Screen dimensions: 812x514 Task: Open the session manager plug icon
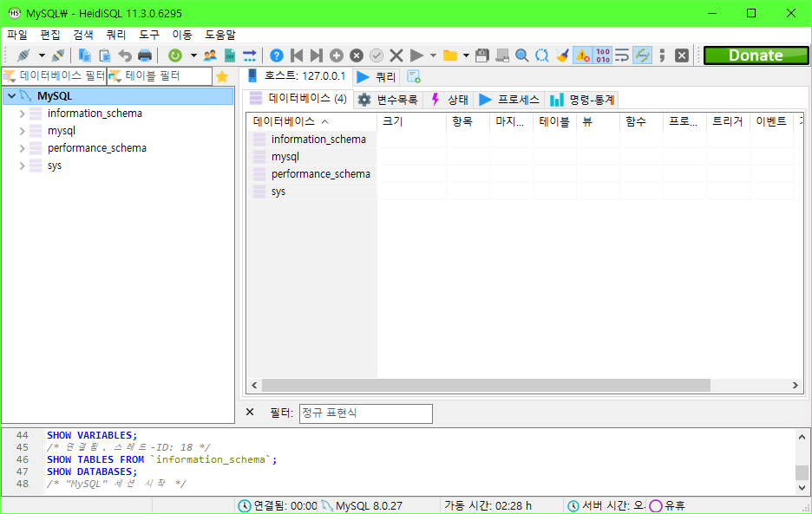click(23, 55)
